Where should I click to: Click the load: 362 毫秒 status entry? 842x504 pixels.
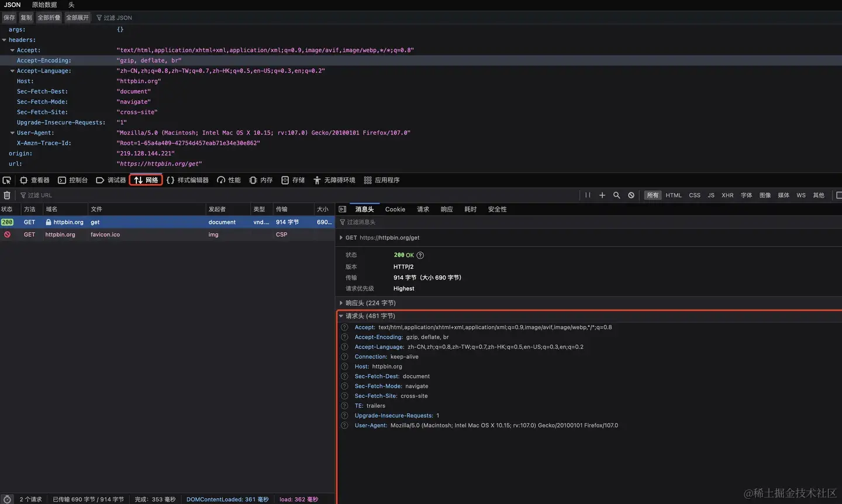pos(299,499)
